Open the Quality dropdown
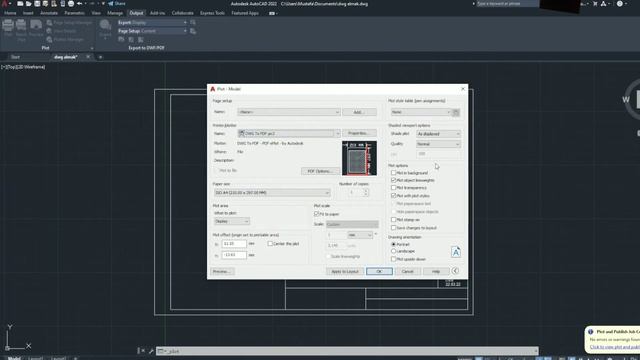This screenshot has height=360, width=640. [x=438, y=144]
